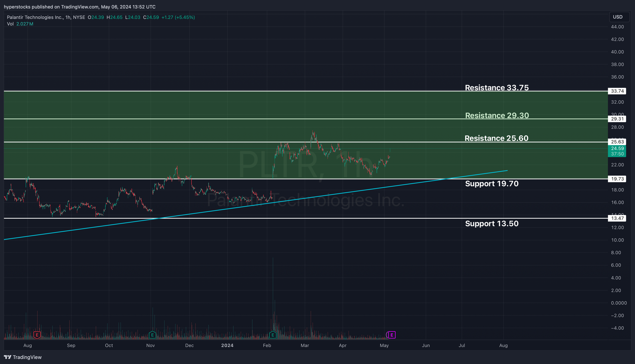Click the green November earnings marker
This screenshot has height=364, width=635.
(x=152, y=335)
